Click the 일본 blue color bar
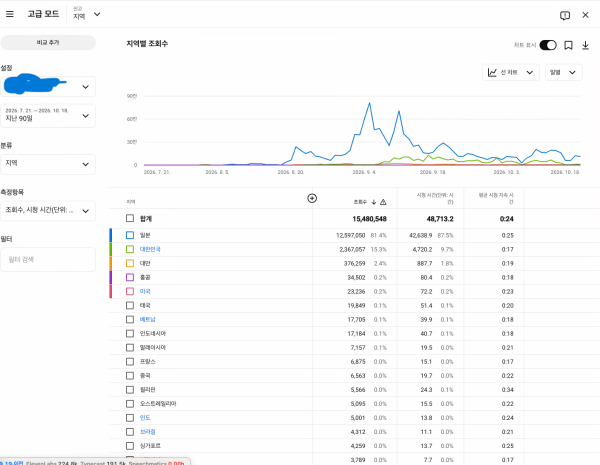The image size is (600, 465). point(111,235)
